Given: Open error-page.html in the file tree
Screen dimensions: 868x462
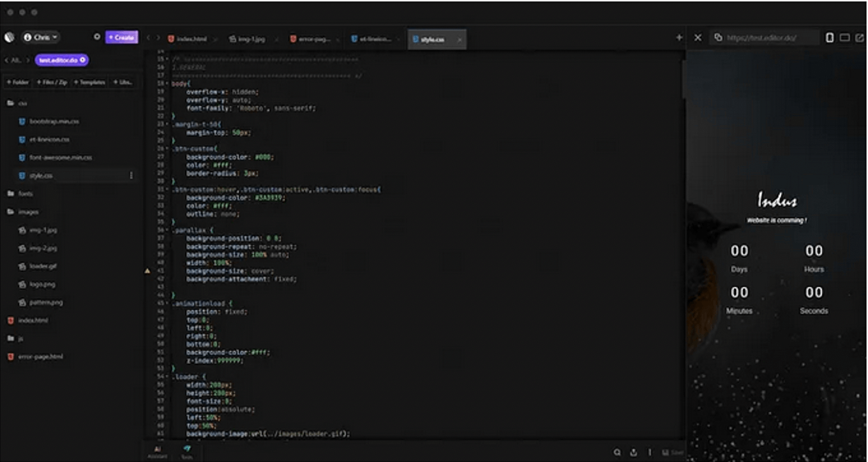Looking at the screenshot, I should pyautogui.click(x=35, y=357).
